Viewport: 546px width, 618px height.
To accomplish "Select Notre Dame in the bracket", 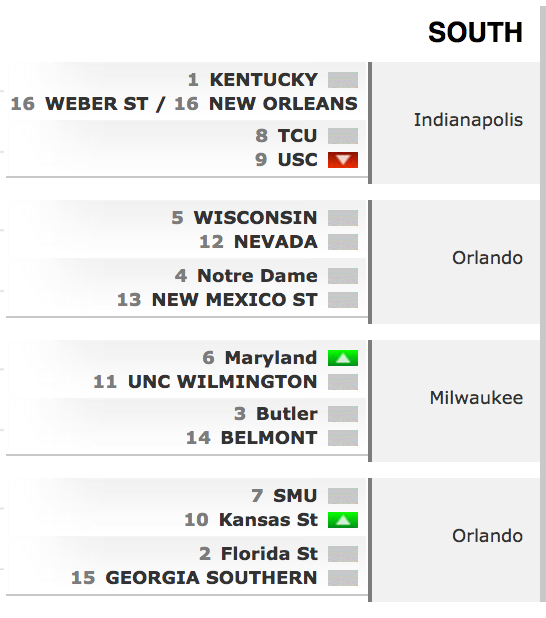I will (257, 275).
